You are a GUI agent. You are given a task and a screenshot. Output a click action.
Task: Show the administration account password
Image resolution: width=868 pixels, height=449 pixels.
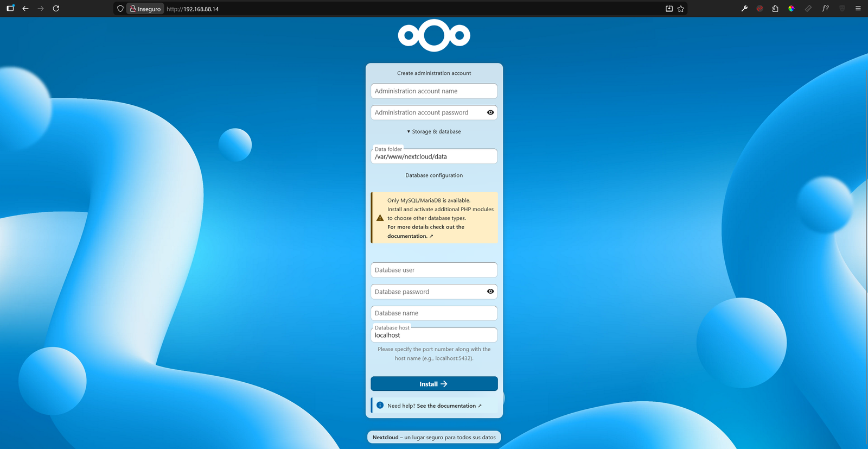[x=490, y=112]
